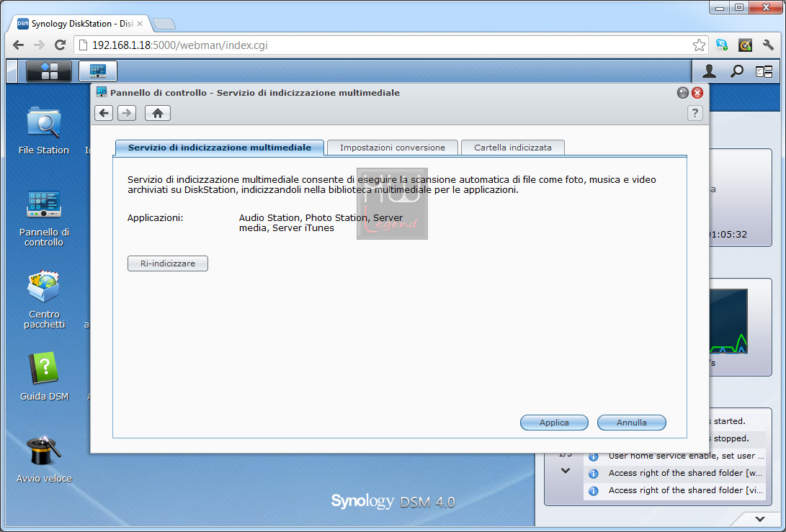Open the DSM user options icon
786x532 pixels.
(x=709, y=72)
